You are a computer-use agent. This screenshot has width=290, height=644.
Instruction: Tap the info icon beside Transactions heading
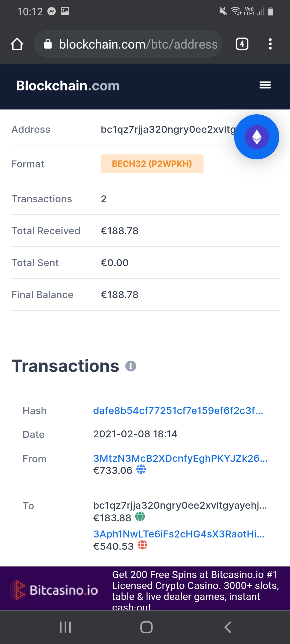tap(131, 365)
